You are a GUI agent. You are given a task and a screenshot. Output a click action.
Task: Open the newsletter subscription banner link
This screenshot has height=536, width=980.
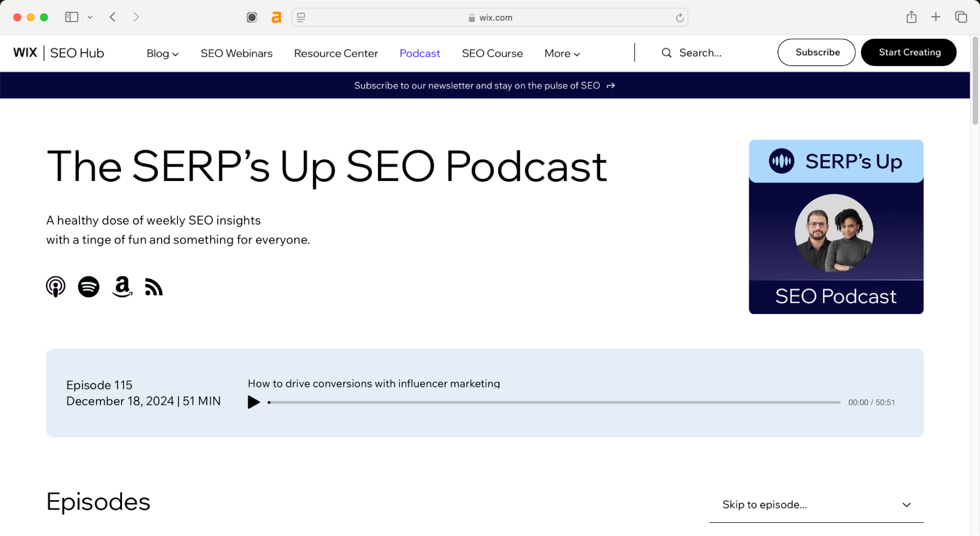484,85
